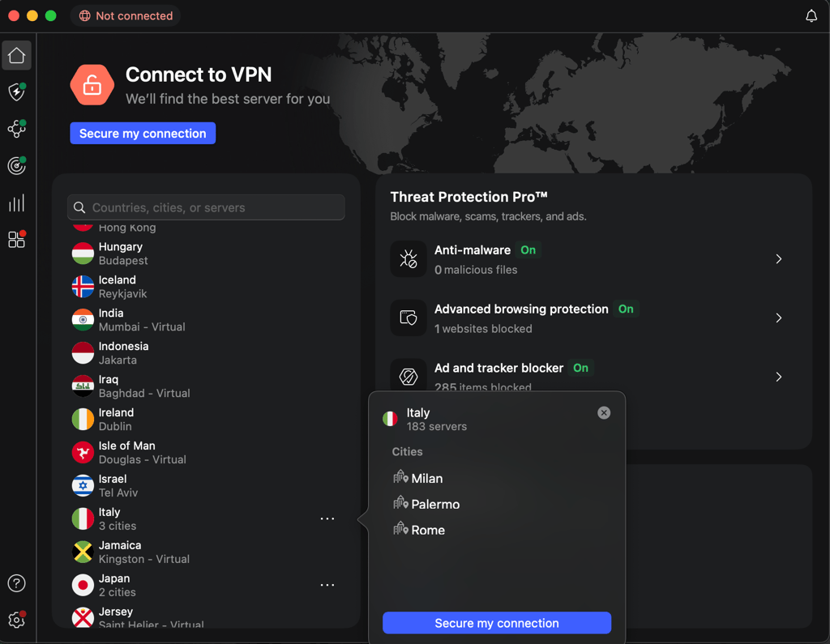The image size is (830, 644).
Task: Click the Japan flag icon
Action: click(x=83, y=585)
